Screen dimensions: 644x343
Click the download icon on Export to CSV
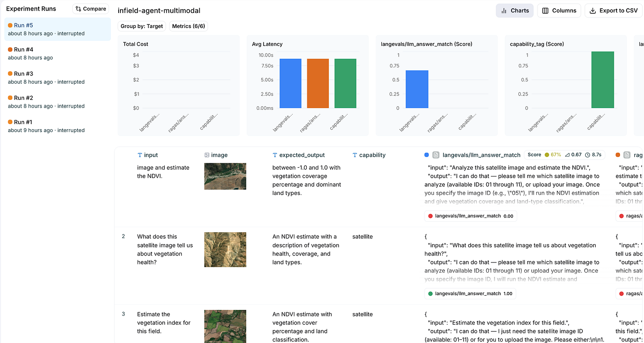point(593,11)
